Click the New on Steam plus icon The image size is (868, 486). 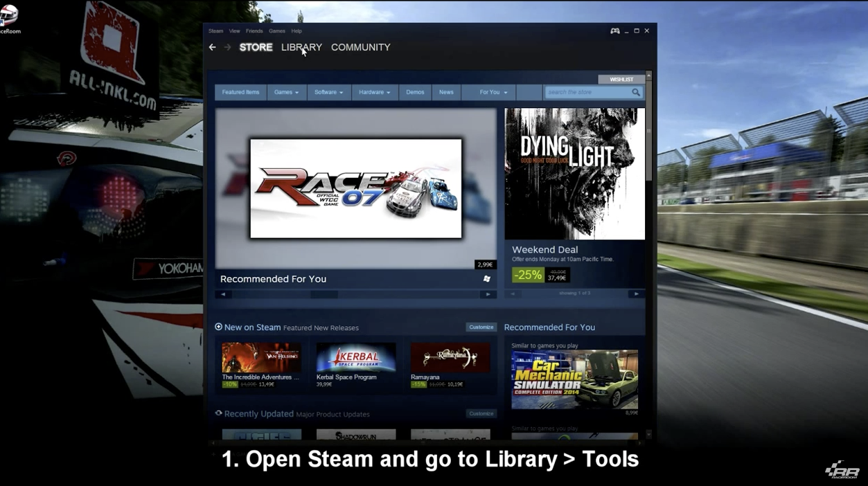219,327
